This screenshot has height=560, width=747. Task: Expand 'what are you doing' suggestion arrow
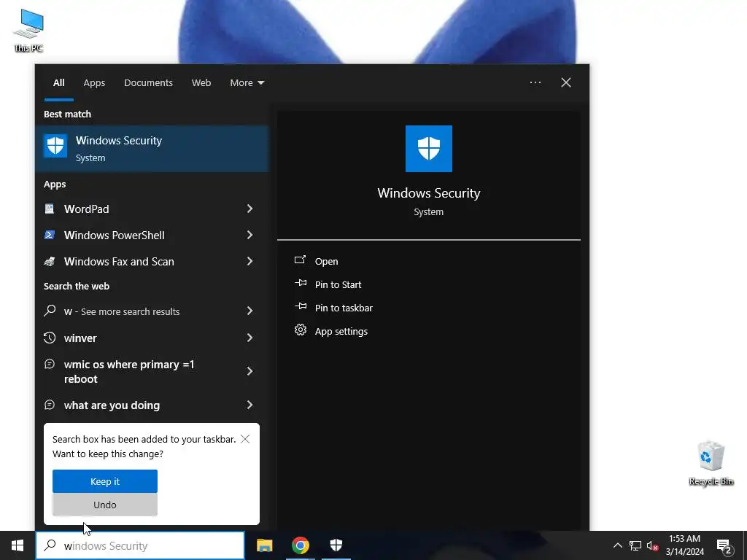[249, 405]
